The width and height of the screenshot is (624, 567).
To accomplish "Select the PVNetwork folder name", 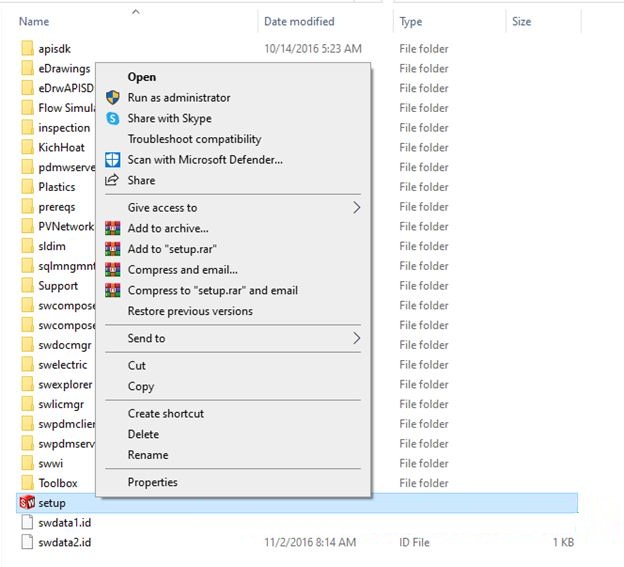I will tap(66, 226).
